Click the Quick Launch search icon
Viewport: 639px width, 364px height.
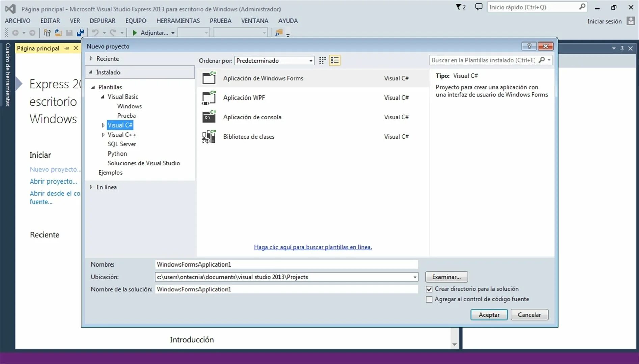pyautogui.click(x=582, y=7)
